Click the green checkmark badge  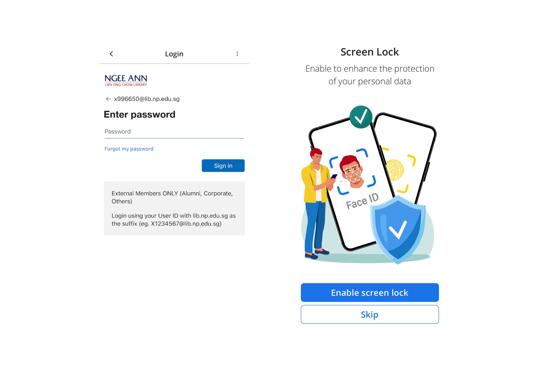click(361, 117)
